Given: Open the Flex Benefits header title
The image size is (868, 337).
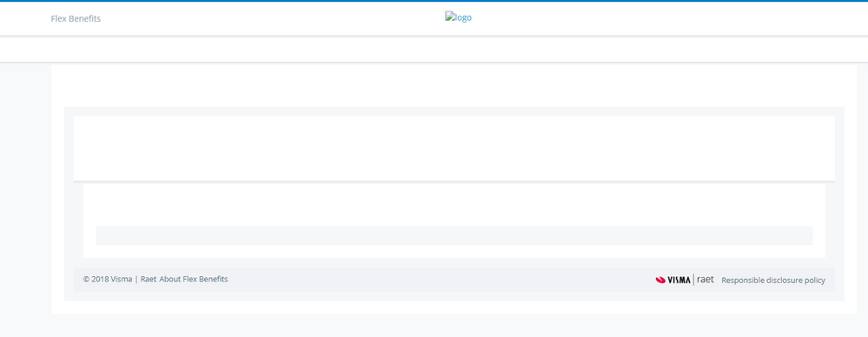Looking at the screenshot, I should pos(76,19).
